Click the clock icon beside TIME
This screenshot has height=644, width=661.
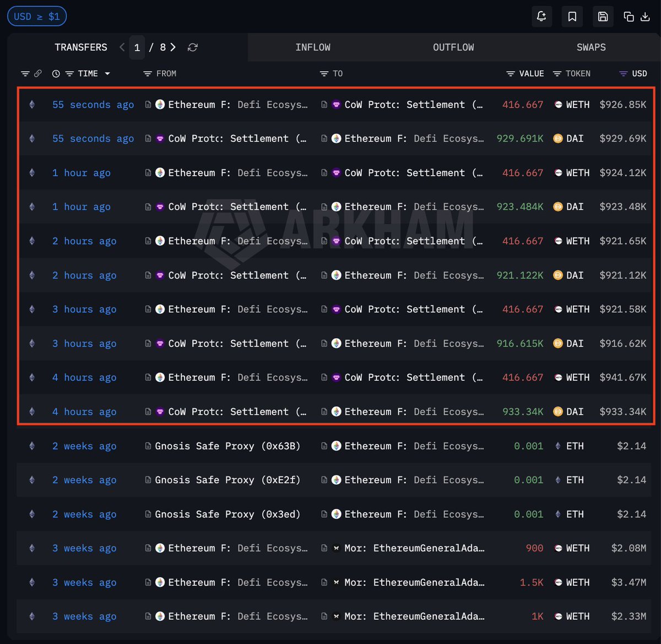pyautogui.click(x=56, y=73)
